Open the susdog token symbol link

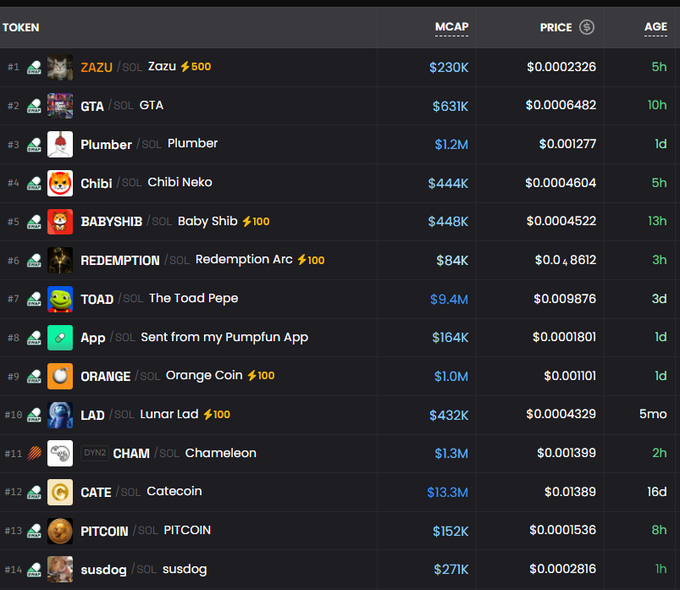104,570
